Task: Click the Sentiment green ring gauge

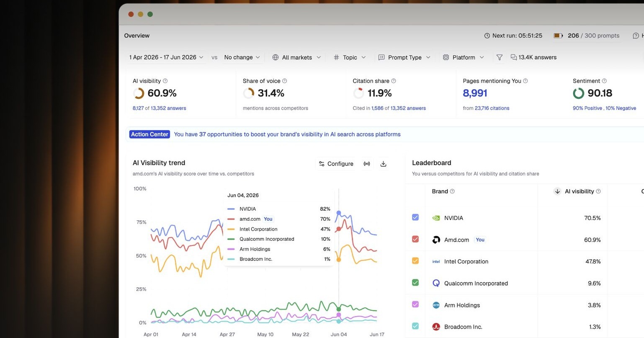Action: (579, 93)
